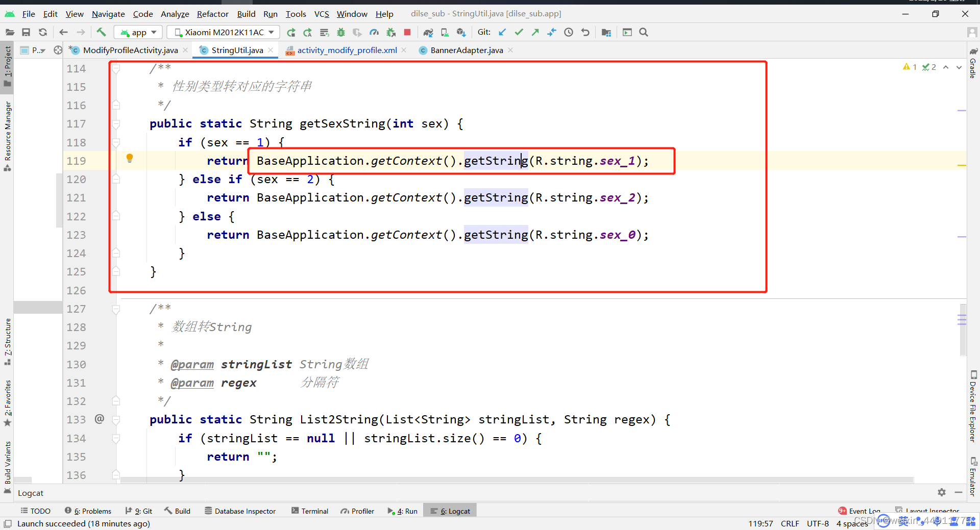980x530 pixels.
Task: Collapse List2String method fold at line 133
Action: coord(116,420)
